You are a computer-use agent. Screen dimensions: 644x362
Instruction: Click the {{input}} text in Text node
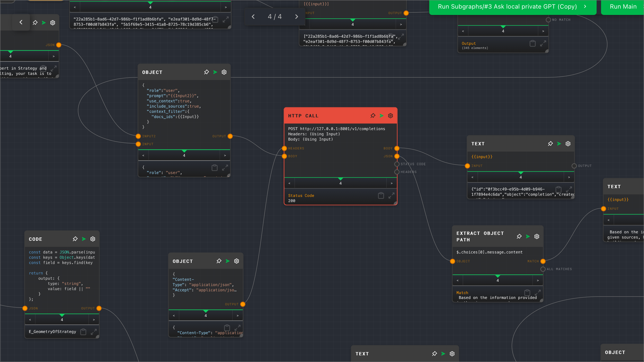[x=482, y=157]
